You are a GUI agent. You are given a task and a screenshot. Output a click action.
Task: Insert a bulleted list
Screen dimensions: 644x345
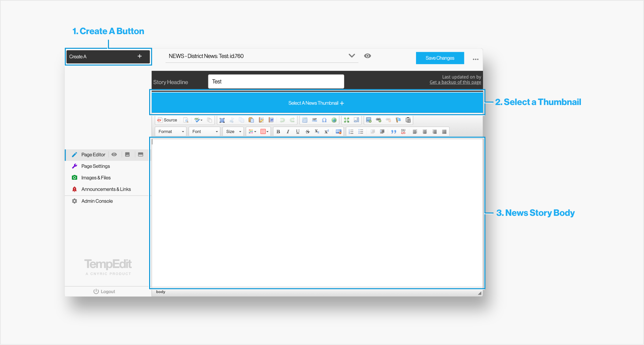coord(361,132)
